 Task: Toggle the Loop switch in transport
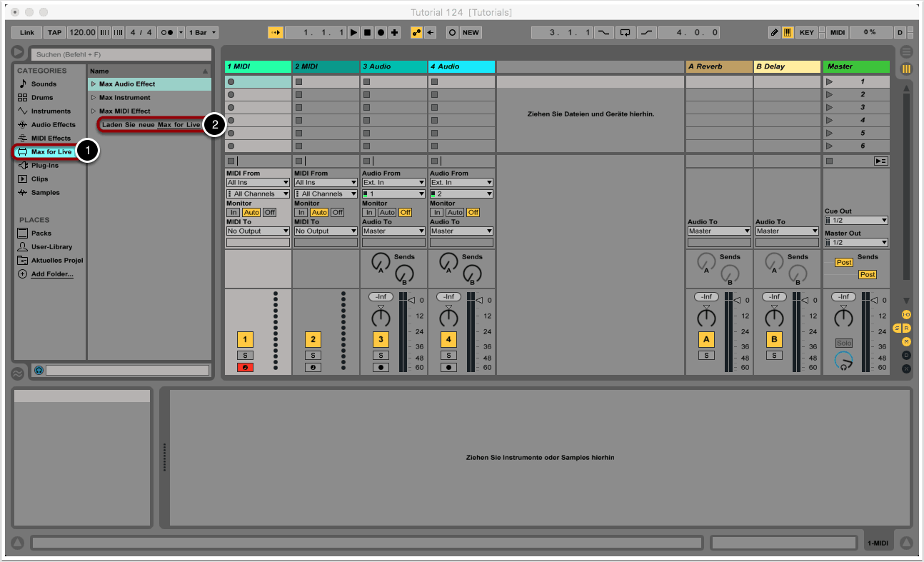[x=626, y=32]
